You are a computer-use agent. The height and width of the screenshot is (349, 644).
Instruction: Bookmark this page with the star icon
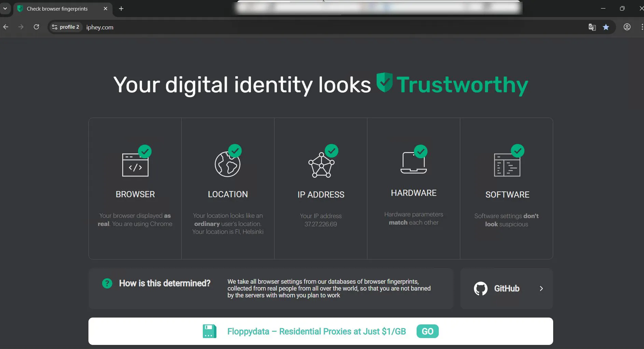pos(606,27)
